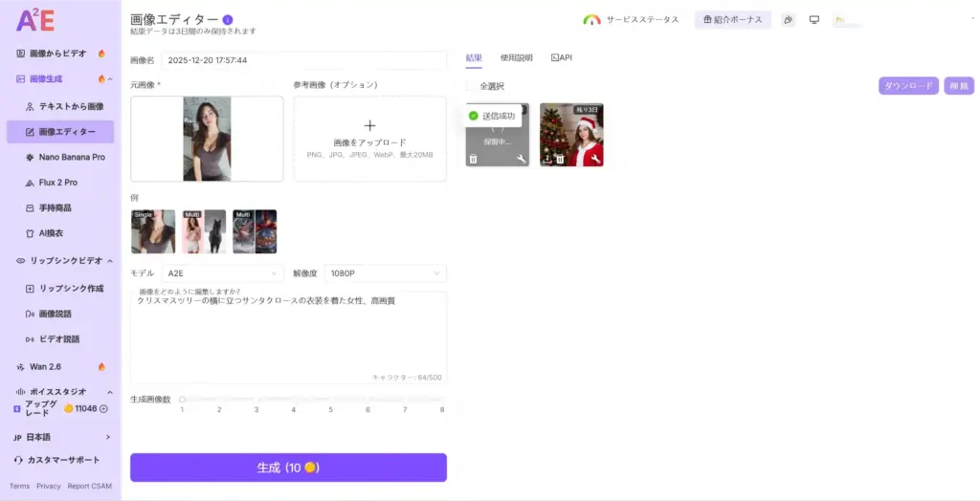Set 生成画像数 slider to 4
Screen dimensions: 980x501
294,400
